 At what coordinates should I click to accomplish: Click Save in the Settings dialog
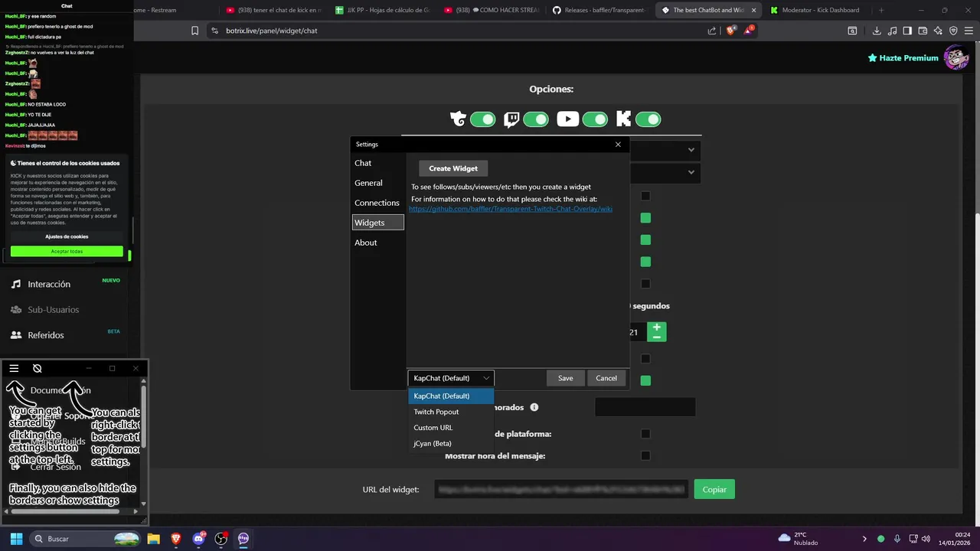565,378
